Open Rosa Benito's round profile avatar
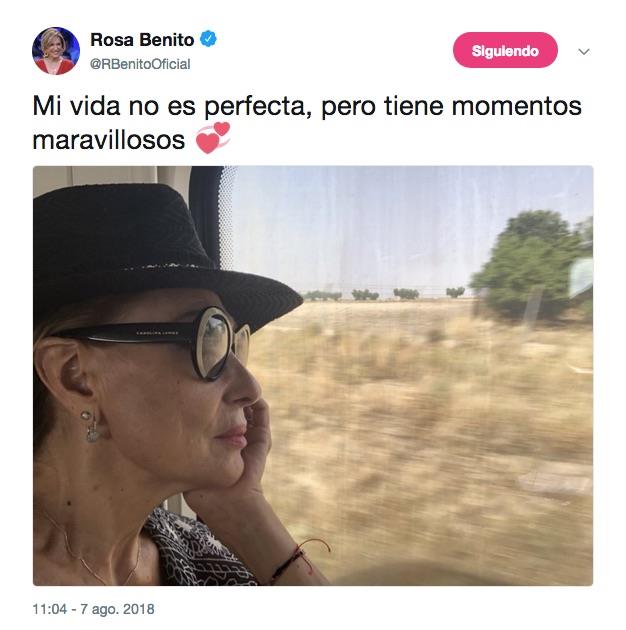The image size is (626, 630). (56, 51)
